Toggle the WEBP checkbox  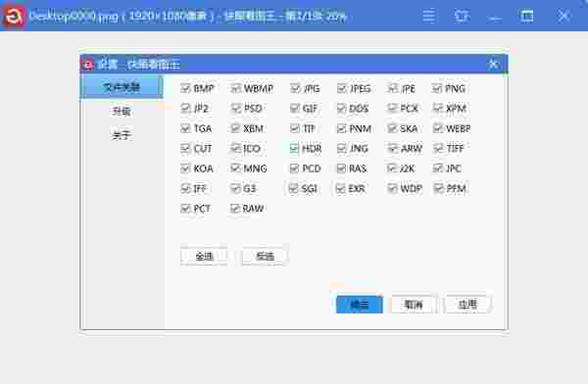[x=438, y=128]
